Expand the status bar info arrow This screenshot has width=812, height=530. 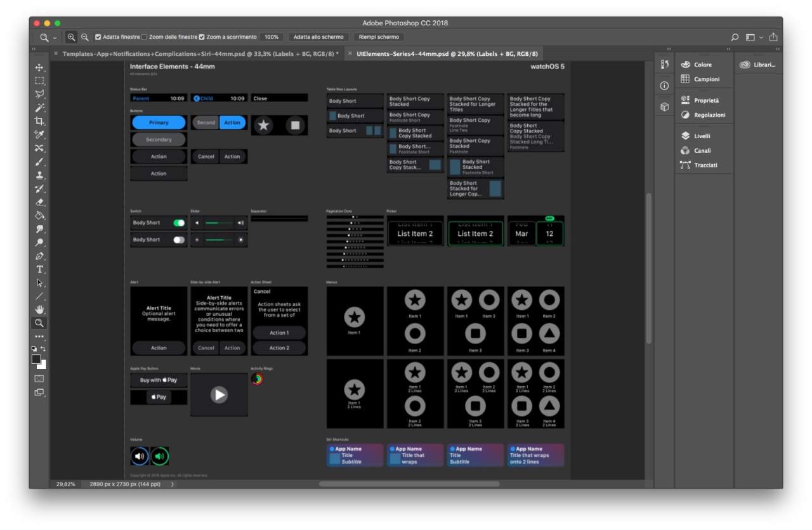[173, 484]
